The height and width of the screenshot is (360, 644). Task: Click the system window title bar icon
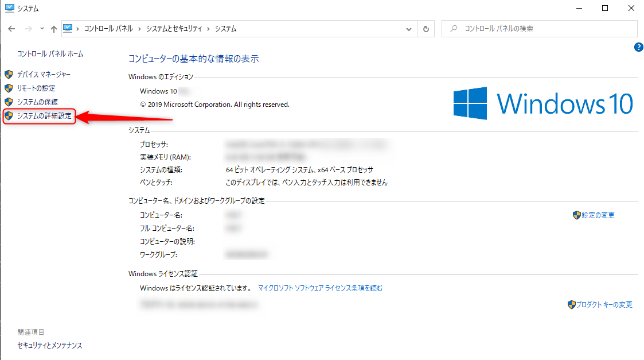(x=9, y=8)
